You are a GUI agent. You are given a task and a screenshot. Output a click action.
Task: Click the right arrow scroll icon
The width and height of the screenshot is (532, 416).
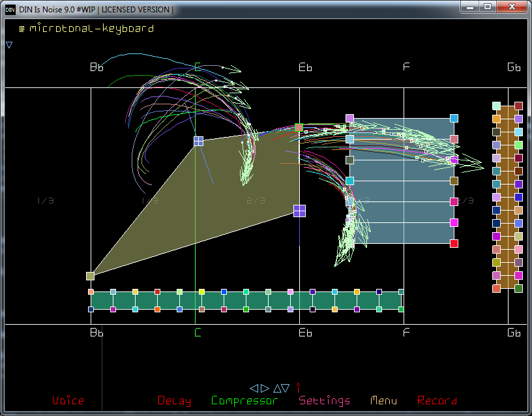(x=265, y=388)
